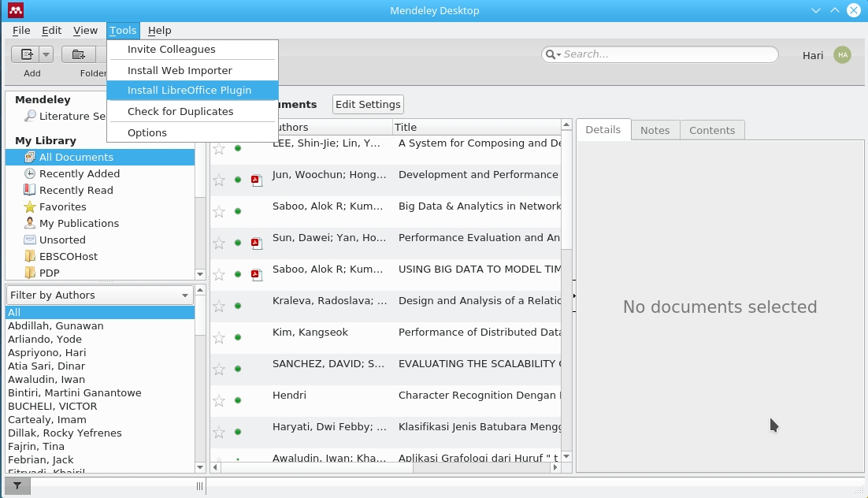Click into the Search input field
The width and height of the screenshot is (868, 498).
click(666, 54)
